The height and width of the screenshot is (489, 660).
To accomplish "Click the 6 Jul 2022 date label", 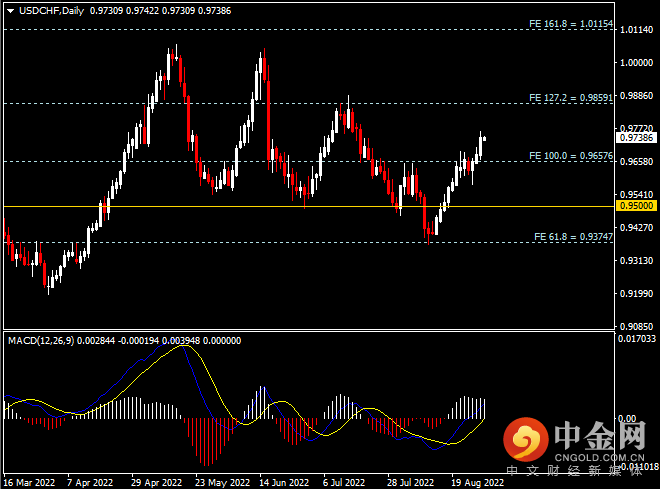I will point(344,483).
